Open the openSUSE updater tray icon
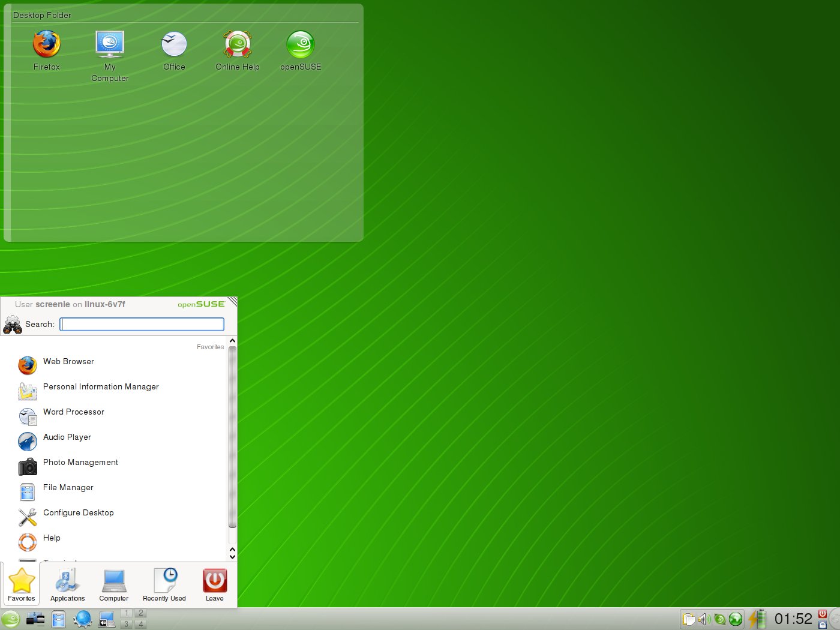The width and height of the screenshot is (840, 630). 719,619
